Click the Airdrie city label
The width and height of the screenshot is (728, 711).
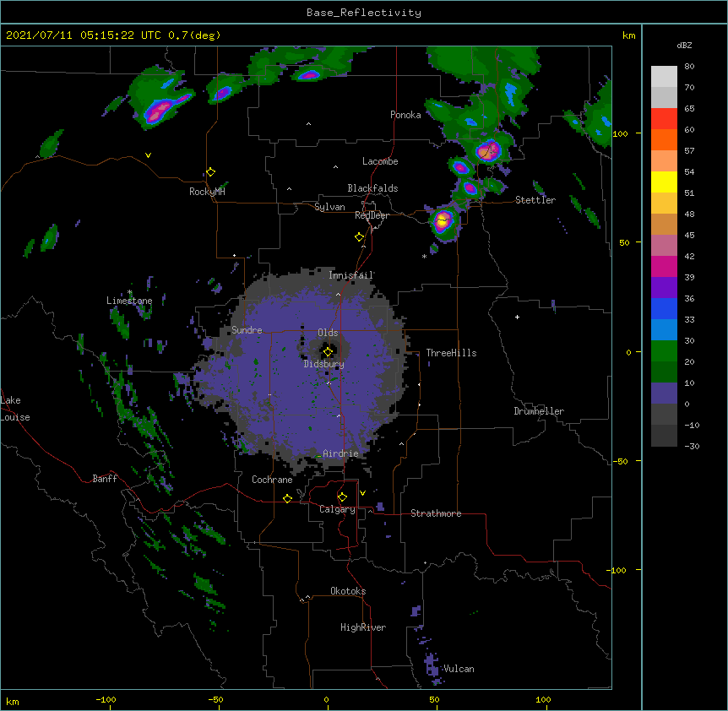(340, 453)
